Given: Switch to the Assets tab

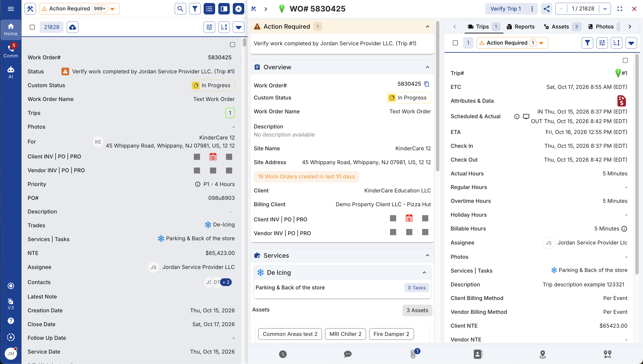Looking at the screenshot, I should pos(562,27).
